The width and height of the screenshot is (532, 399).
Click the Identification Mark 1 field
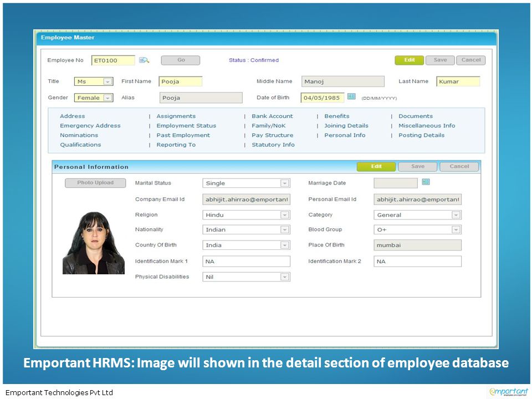click(x=246, y=261)
